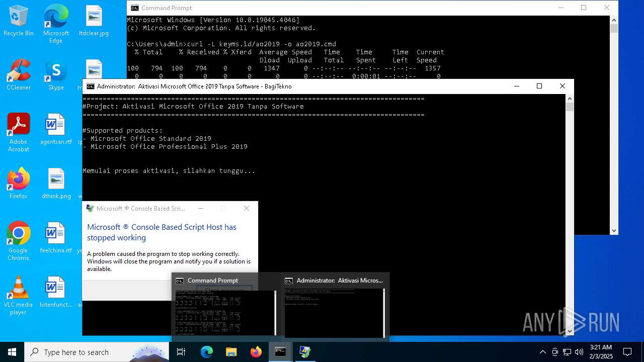This screenshot has height=362, width=644.
Task: Click scroll-up arrow in Aktivasi window
Action: (x=570, y=99)
